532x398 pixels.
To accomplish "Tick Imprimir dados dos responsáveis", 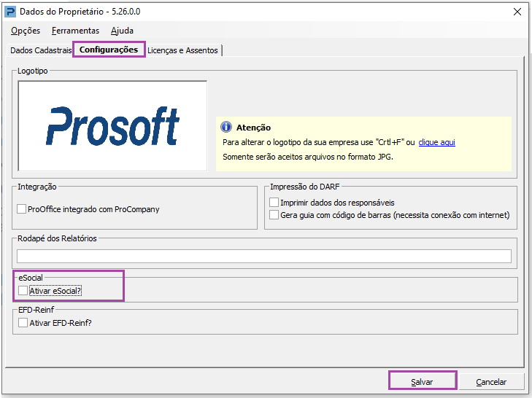I will click(x=274, y=203).
